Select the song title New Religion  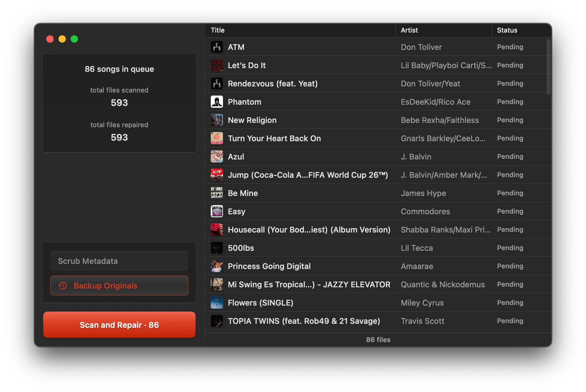(x=252, y=120)
